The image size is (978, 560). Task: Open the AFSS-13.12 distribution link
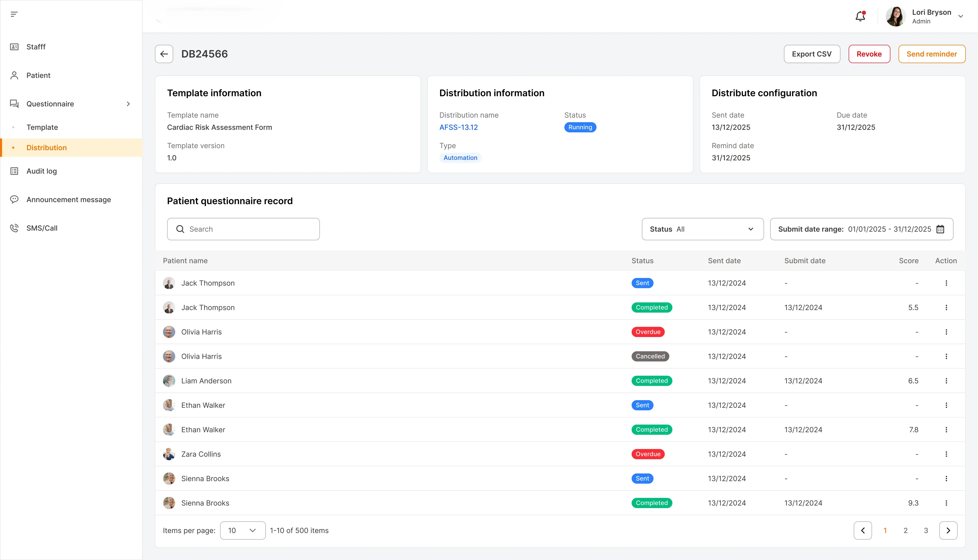click(458, 127)
